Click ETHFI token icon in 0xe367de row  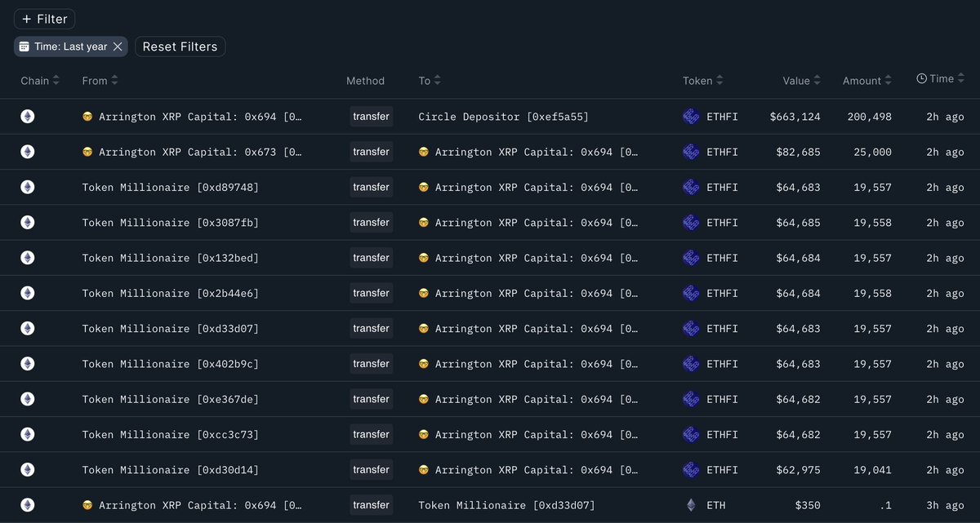691,399
